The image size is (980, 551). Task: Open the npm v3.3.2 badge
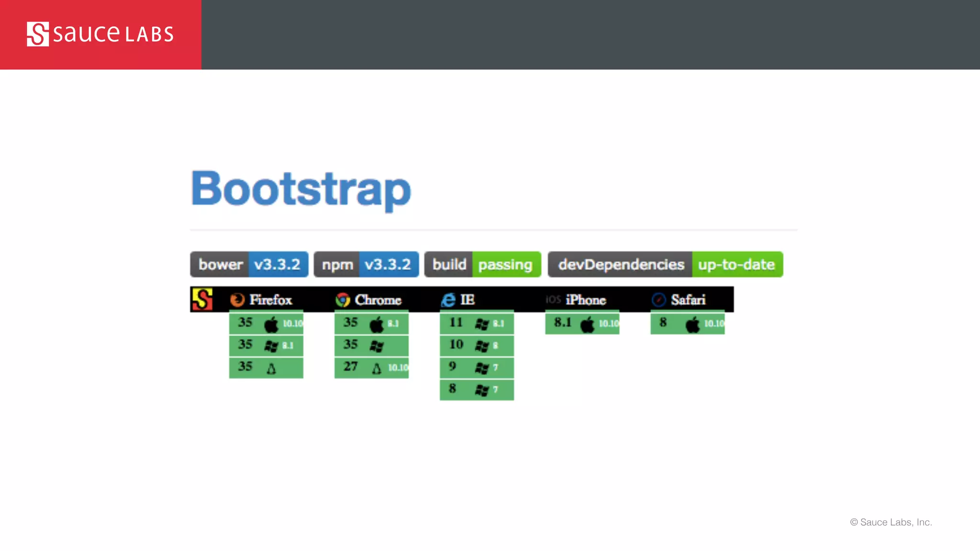click(x=366, y=264)
